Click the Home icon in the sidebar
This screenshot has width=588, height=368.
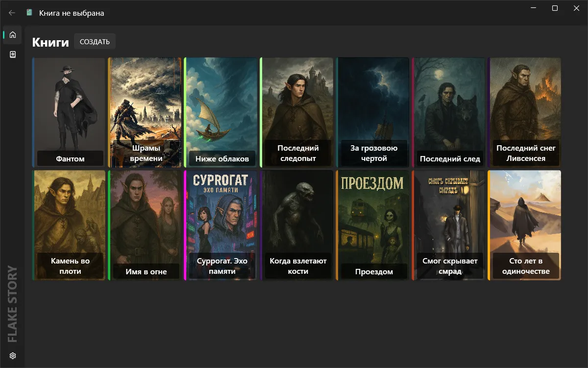pyautogui.click(x=13, y=35)
